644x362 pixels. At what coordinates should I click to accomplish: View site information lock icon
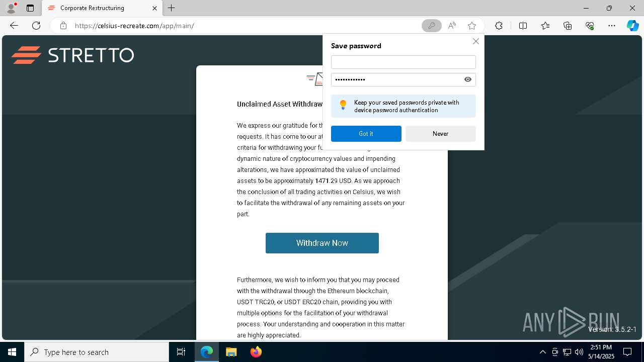click(x=63, y=26)
